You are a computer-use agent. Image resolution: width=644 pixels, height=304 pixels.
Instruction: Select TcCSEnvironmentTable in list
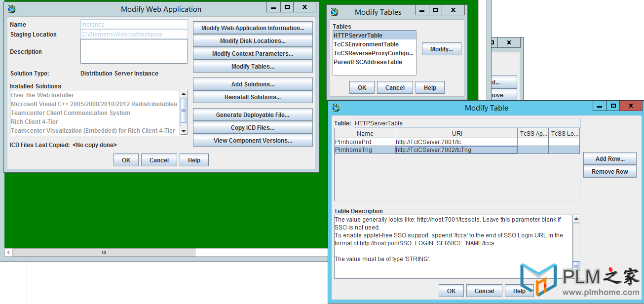click(375, 44)
